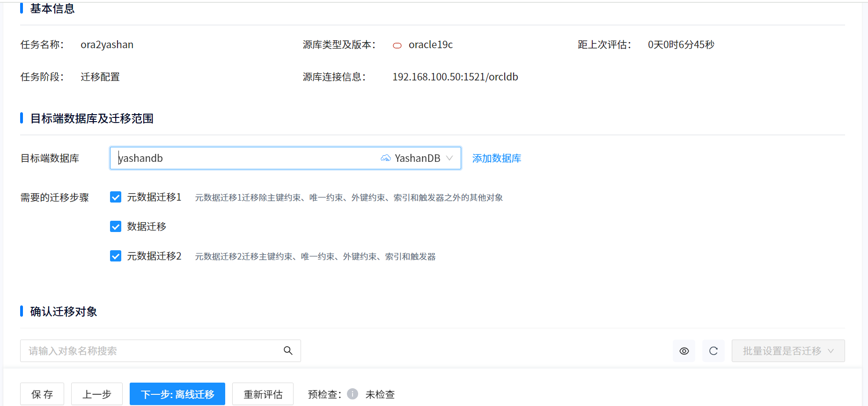Click the precheck info icon
This screenshot has width=868, height=406.
coord(353,394)
